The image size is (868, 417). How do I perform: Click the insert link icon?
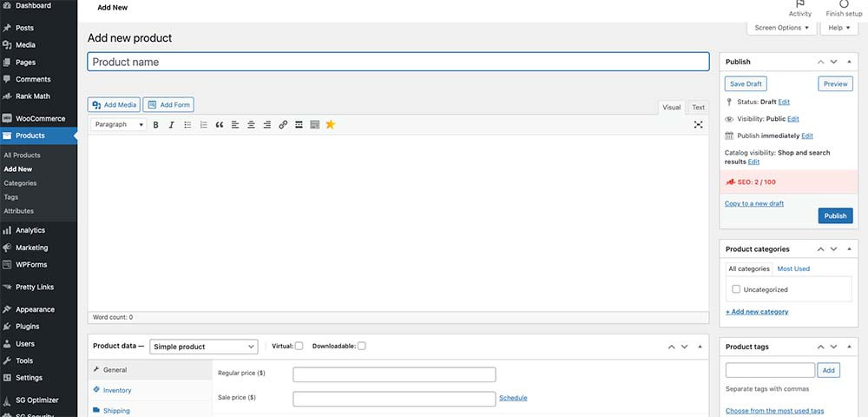(283, 125)
